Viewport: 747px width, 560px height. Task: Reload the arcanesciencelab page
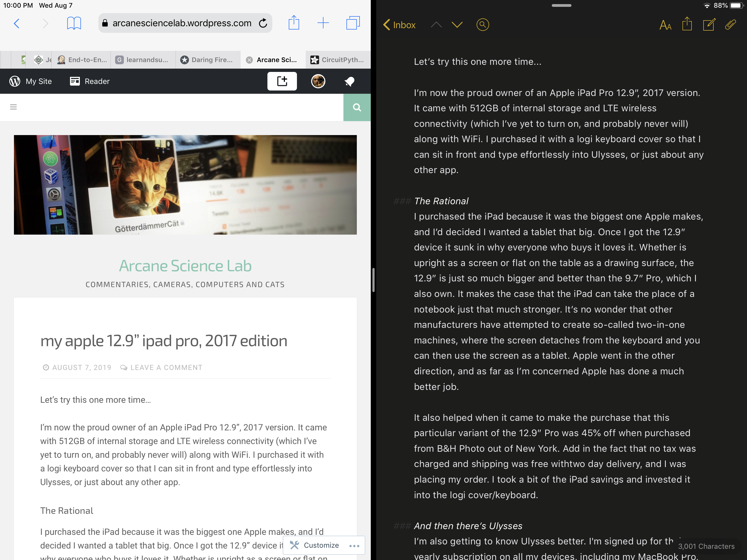(263, 23)
